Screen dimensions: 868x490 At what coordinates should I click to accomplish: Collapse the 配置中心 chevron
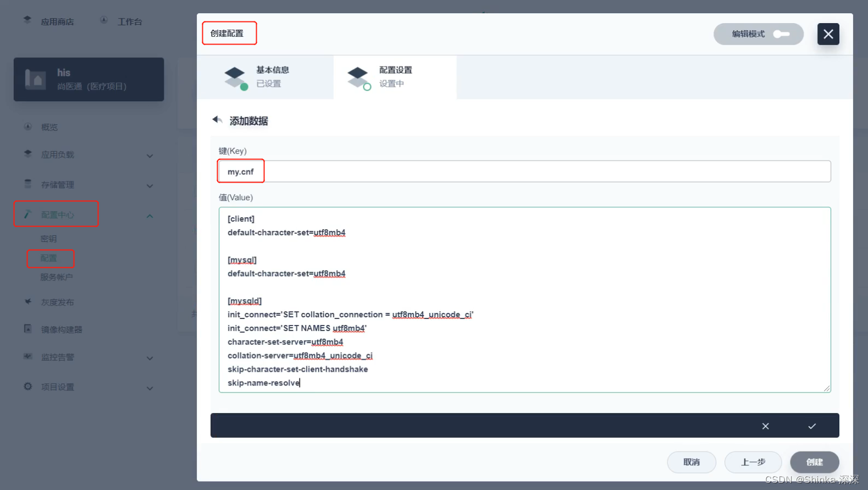pos(150,216)
